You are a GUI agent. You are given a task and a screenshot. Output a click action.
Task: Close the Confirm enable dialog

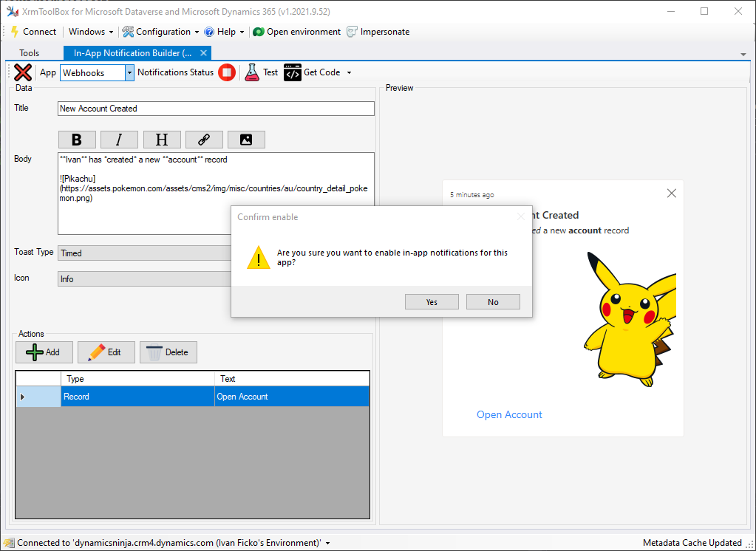point(520,217)
